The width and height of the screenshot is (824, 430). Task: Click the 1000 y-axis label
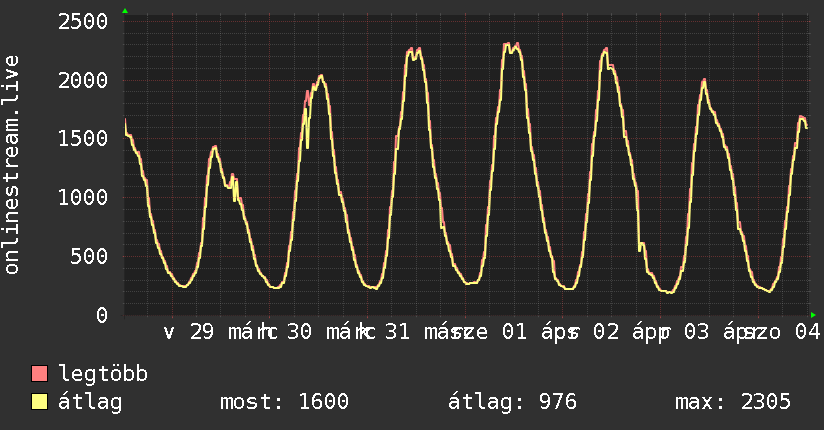[x=84, y=198]
